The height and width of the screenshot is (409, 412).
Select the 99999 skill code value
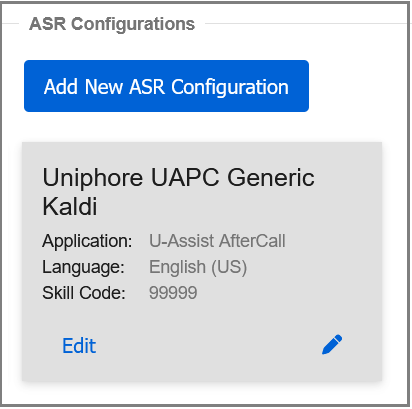click(x=173, y=293)
